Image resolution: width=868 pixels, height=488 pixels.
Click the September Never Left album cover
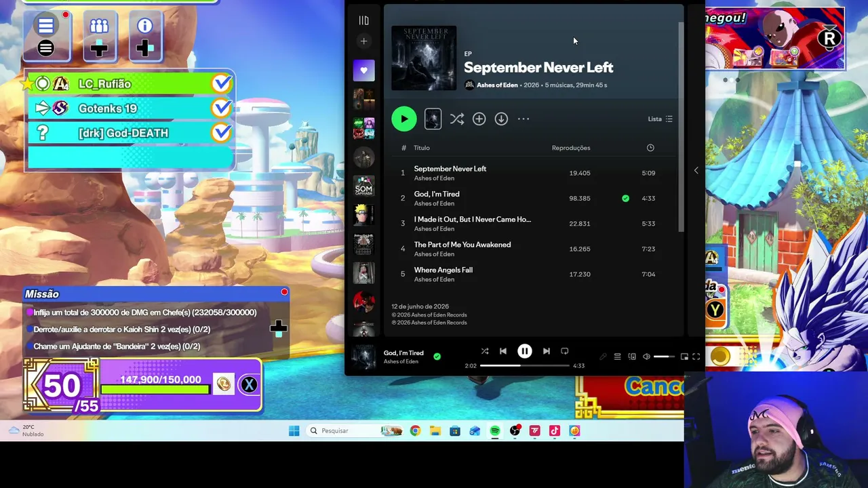tap(424, 58)
